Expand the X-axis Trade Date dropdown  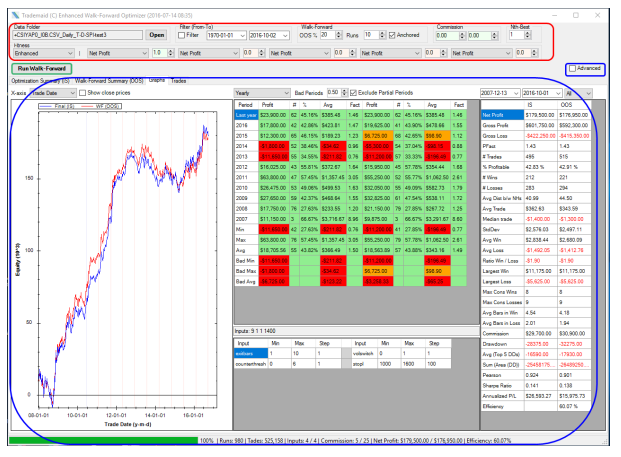[x=56, y=91]
